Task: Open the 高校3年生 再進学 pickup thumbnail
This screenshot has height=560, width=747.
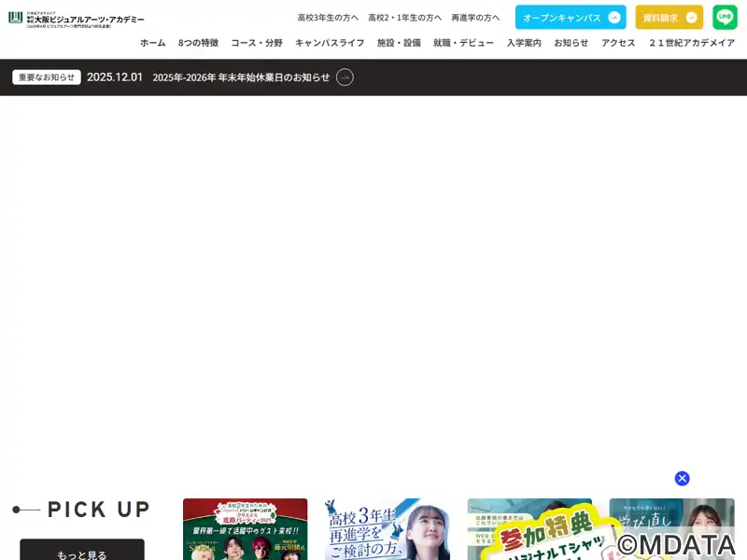Action: point(387,529)
